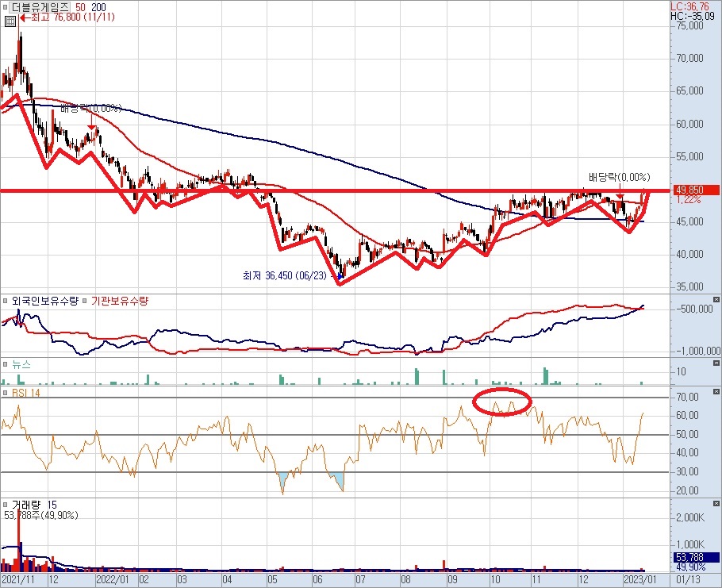
Task: Click the 거래량 15 volume label
Action: click(34, 505)
